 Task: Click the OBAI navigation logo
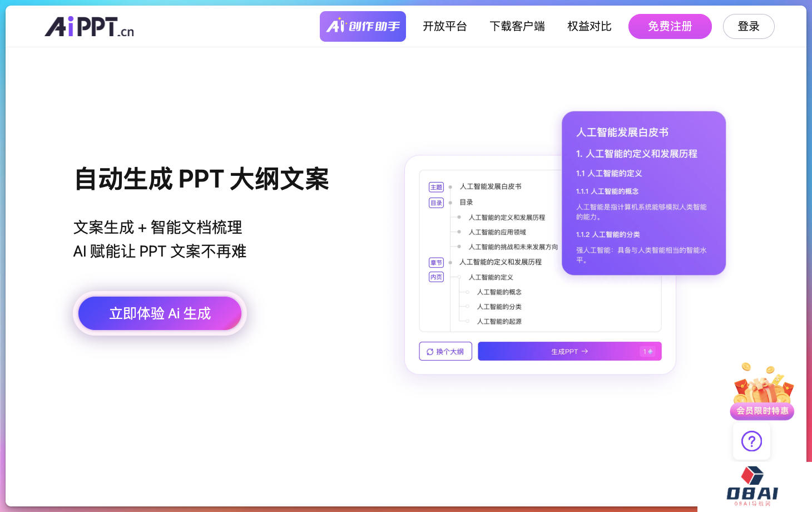(x=752, y=486)
